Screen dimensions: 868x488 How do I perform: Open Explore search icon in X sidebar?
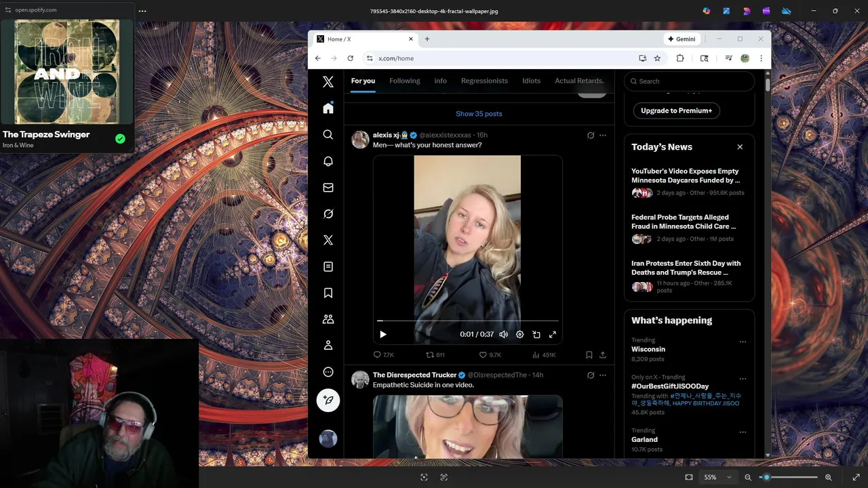[x=328, y=135]
